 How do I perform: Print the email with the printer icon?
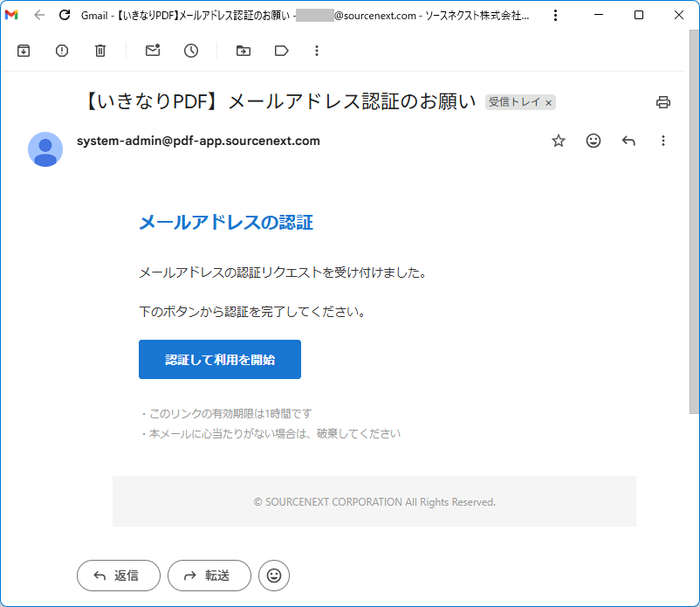point(663,102)
